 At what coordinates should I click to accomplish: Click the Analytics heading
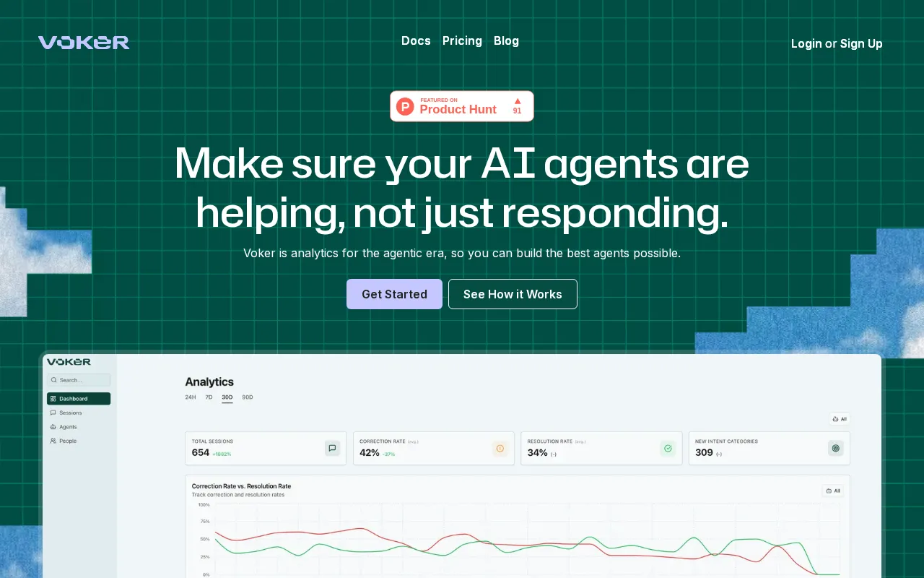pyautogui.click(x=209, y=381)
